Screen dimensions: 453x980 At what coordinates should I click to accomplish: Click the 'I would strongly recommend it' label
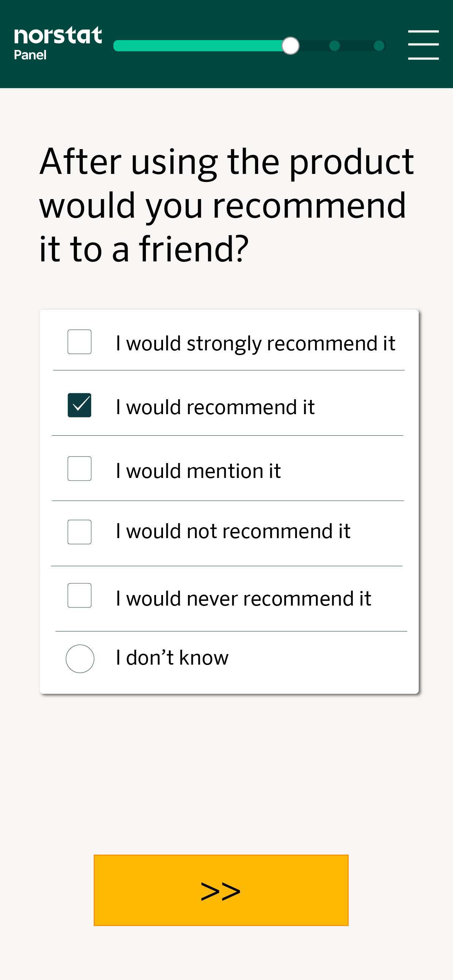point(256,343)
